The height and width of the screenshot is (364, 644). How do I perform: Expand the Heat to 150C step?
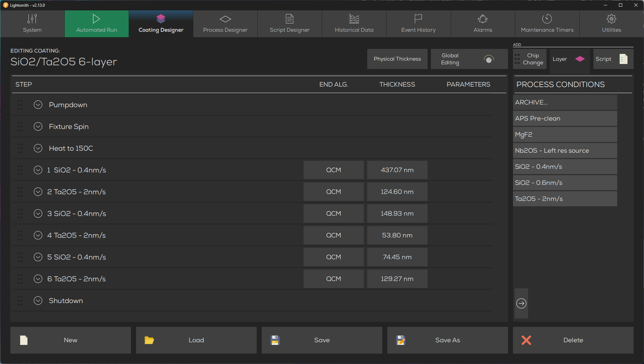point(38,148)
